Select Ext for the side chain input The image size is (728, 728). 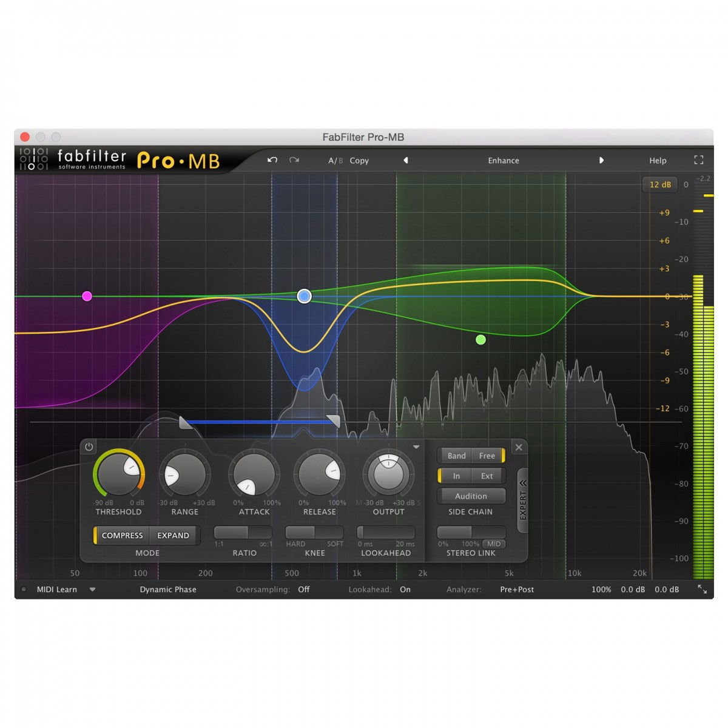tap(487, 476)
